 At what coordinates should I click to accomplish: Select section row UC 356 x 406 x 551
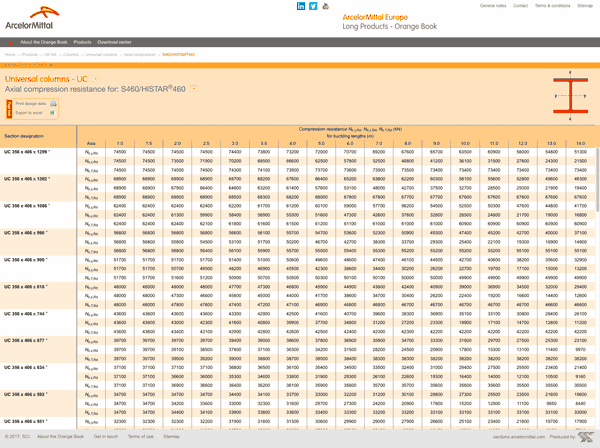26,422
